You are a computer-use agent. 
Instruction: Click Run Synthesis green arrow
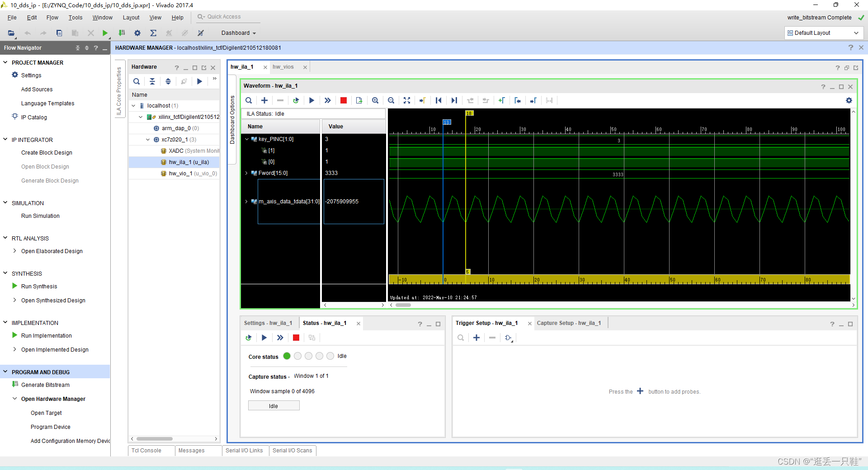pyautogui.click(x=14, y=286)
